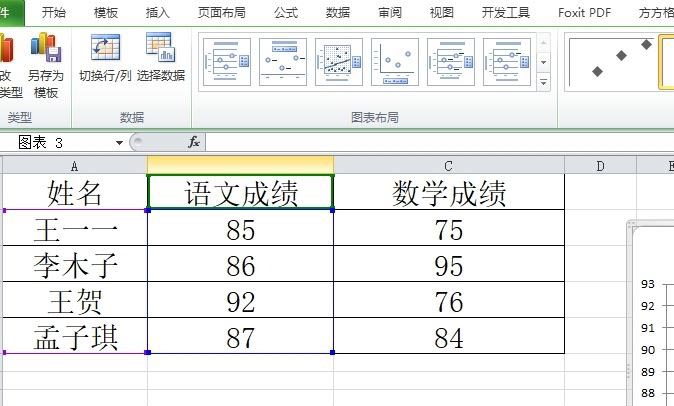Image resolution: width=674 pixels, height=406 pixels.
Task: Select the cell with value 84
Action: (x=449, y=336)
